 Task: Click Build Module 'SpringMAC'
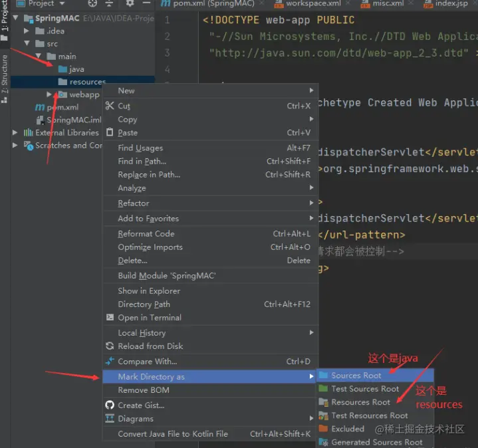(x=210, y=276)
